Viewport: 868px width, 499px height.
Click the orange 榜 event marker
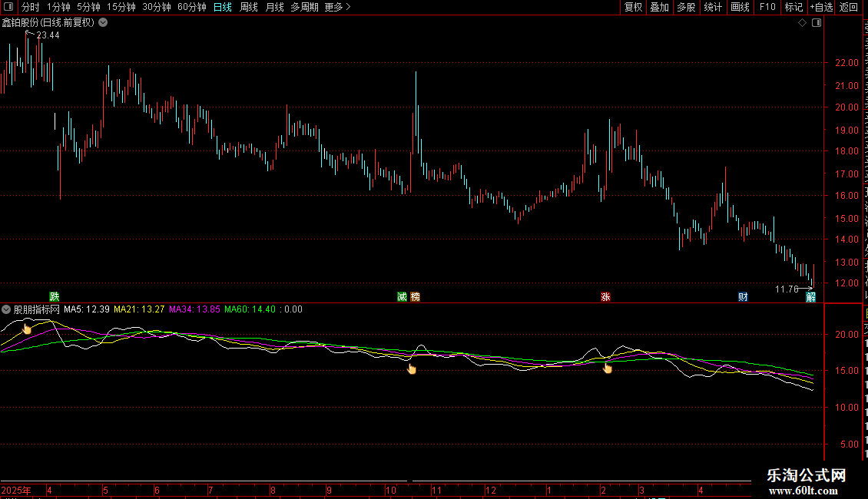[x=415, y=297]
